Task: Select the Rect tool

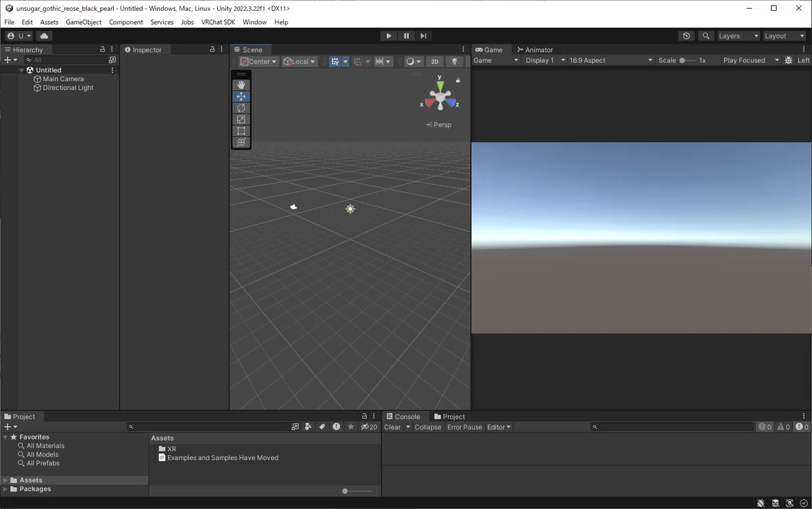Action: (x=242, y=131)
